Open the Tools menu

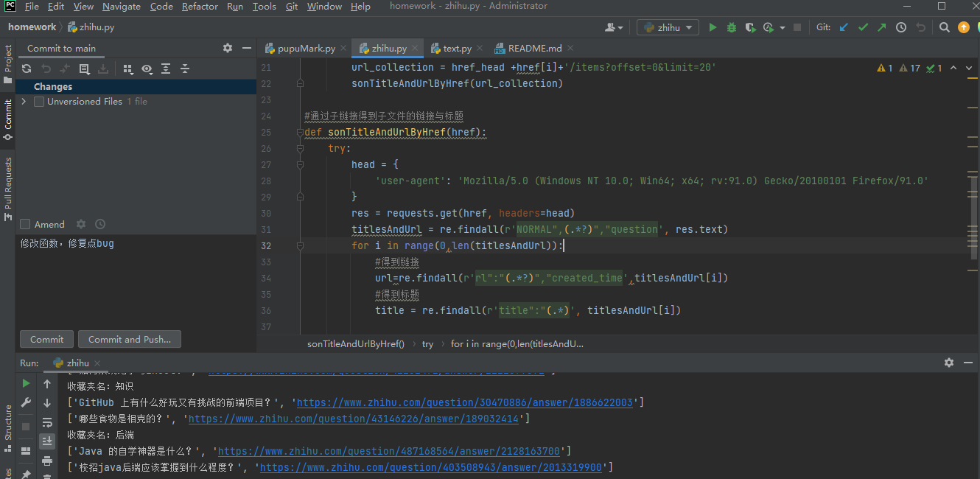pos(264,7)
